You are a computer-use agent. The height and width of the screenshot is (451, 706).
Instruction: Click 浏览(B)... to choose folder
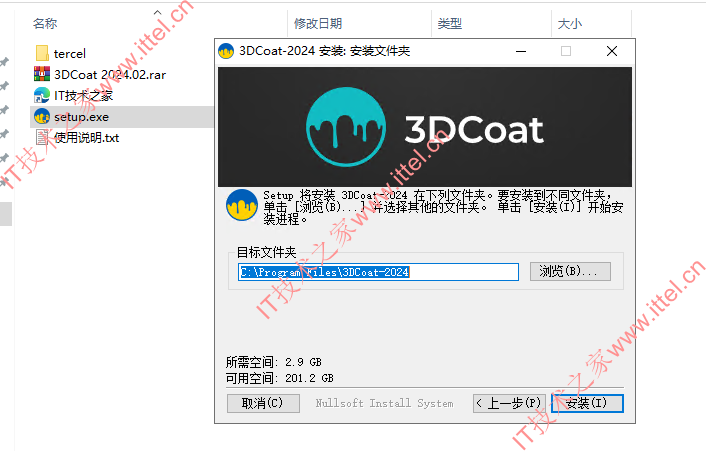tap(570, 271)
